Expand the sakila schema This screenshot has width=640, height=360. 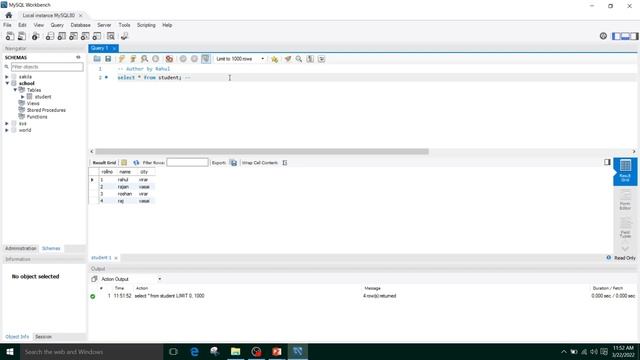pyautogui.click(x=7, y=77)
